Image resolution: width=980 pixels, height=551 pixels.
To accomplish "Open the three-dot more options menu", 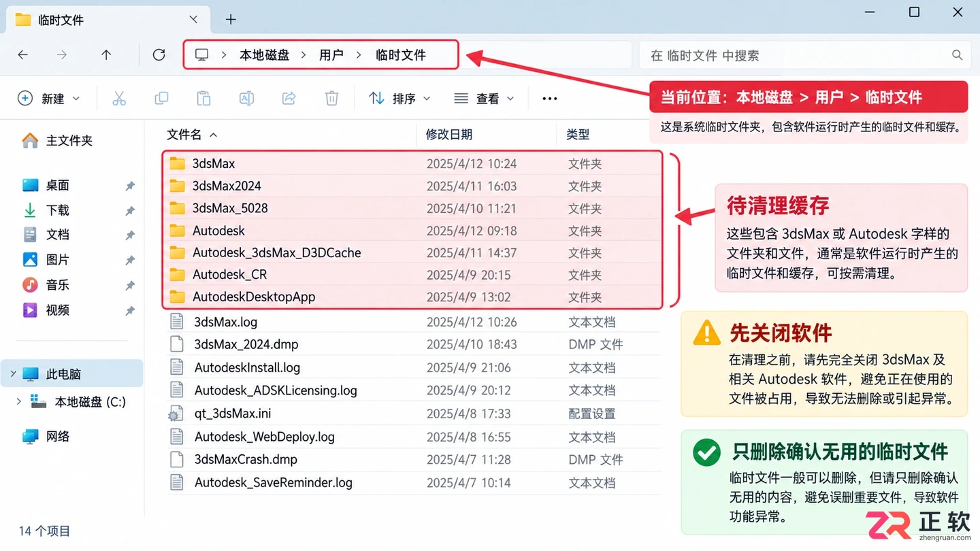I will pos(550,99).
